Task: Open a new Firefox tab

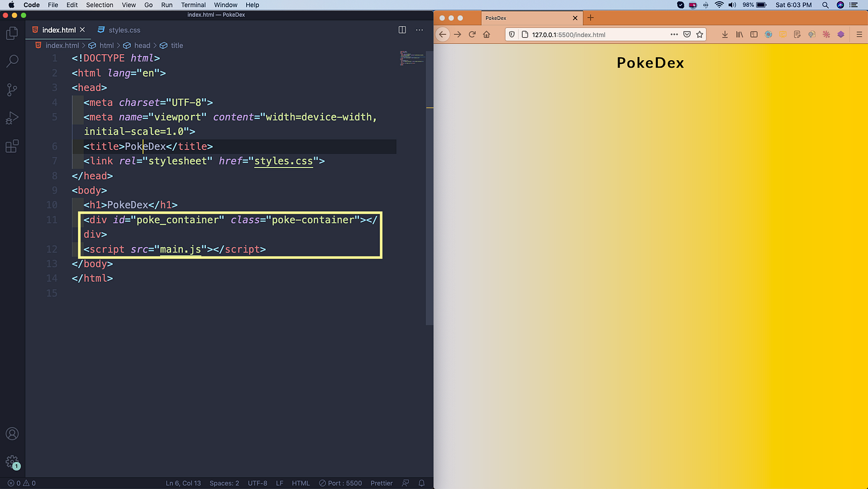Action: click(590, 18)
